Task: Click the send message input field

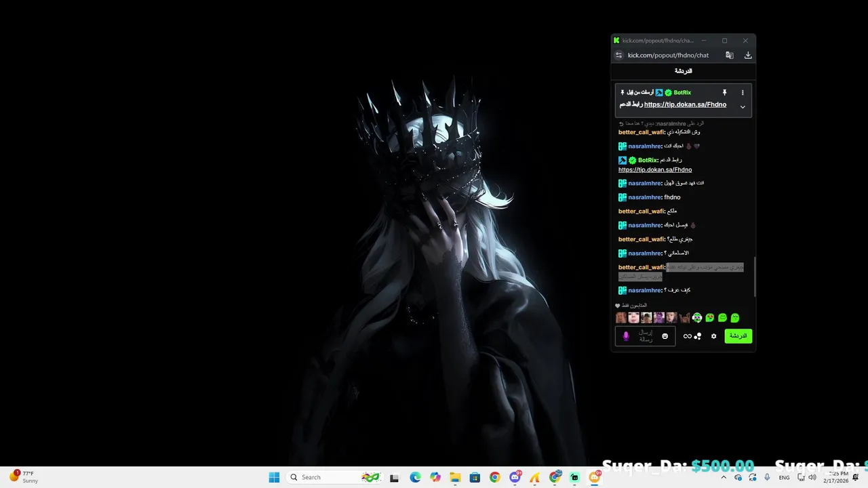Action: pyautogui.click(x=645, y=336)
